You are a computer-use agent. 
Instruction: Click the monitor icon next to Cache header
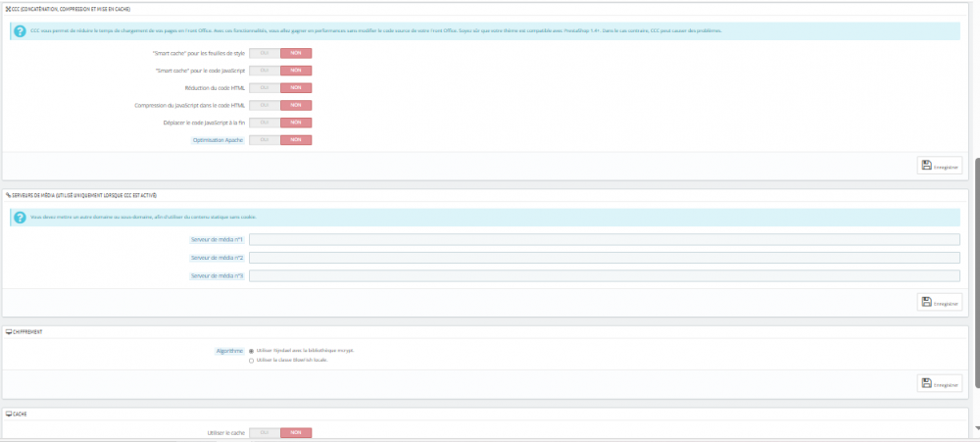coord(9,414)
